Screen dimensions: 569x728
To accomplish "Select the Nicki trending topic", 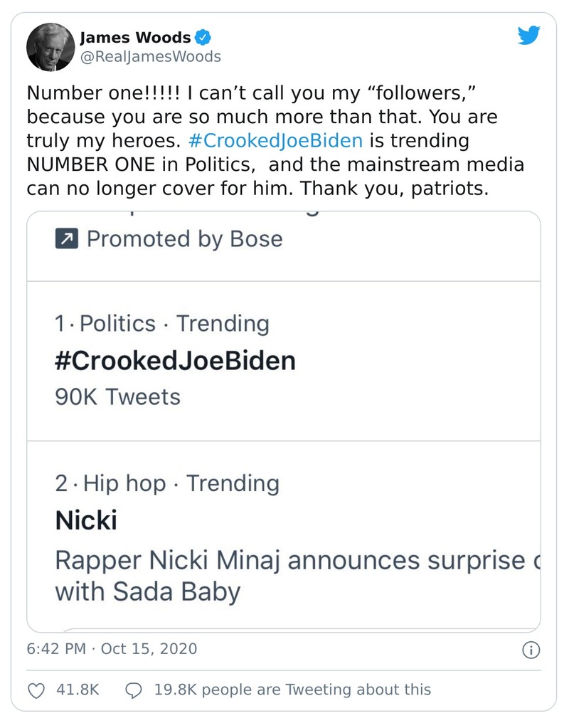I will (85, 520).
